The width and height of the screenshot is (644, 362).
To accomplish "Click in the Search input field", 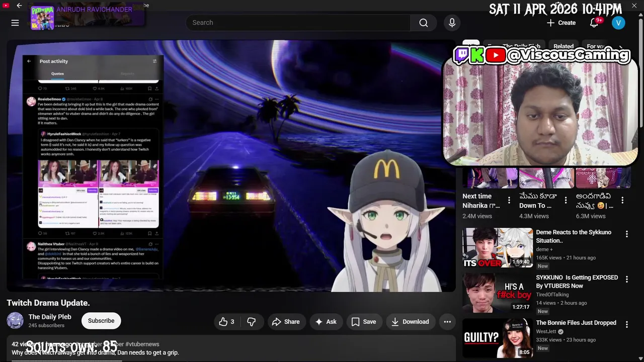I will pyautogui.click(x=298, y=23).
